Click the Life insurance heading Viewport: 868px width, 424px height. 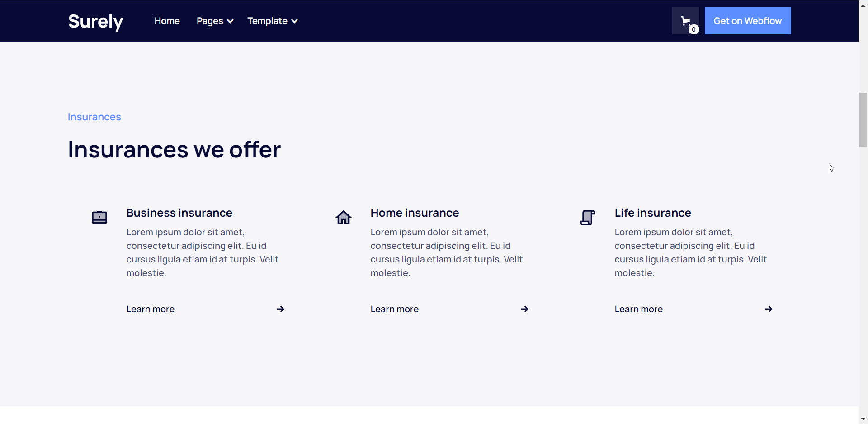click(x=653, y=213)
